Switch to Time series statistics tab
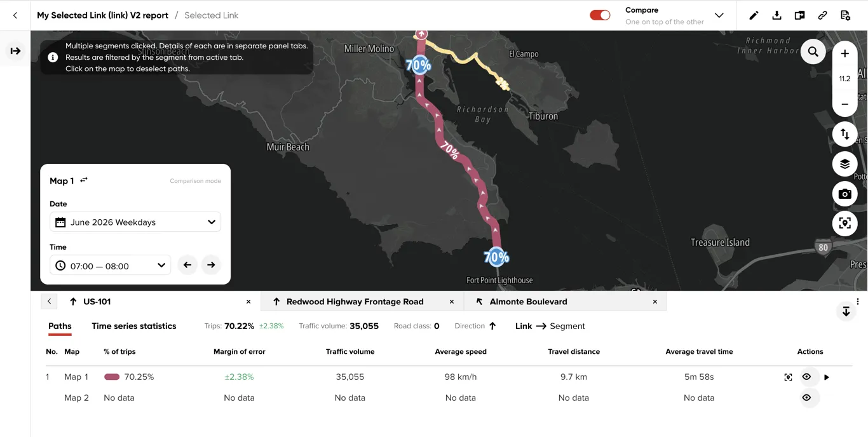 click(133, 326)
